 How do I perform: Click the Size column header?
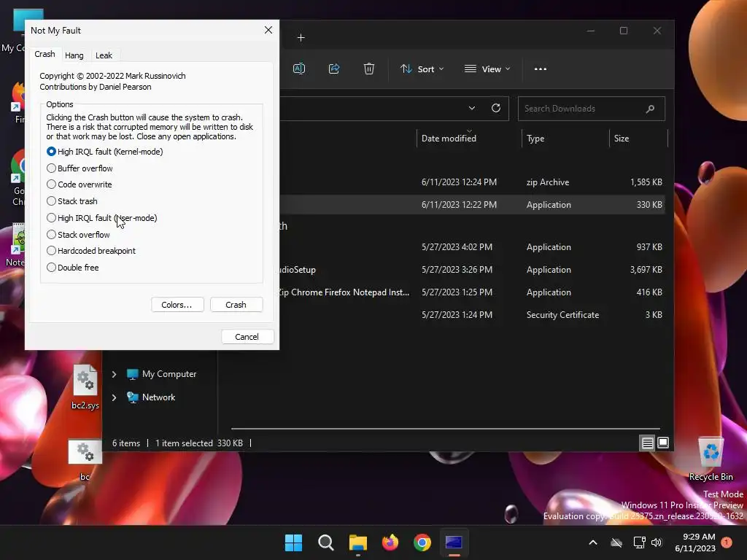click(622, 139)
